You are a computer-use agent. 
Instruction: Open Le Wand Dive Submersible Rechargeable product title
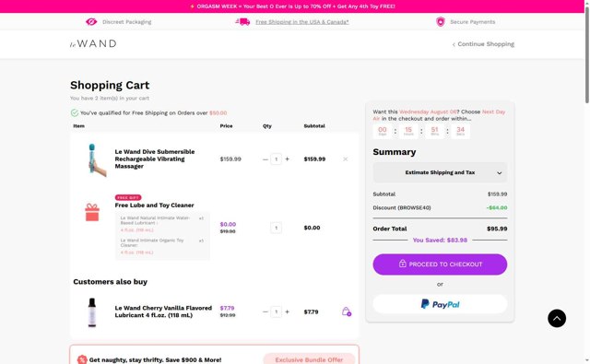(155, 159)
